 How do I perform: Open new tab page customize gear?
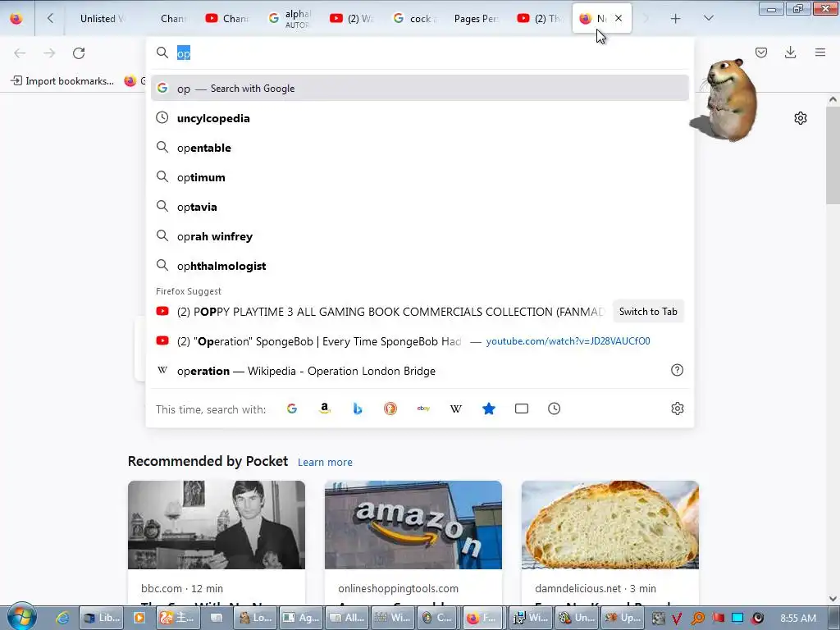[801, 118]
